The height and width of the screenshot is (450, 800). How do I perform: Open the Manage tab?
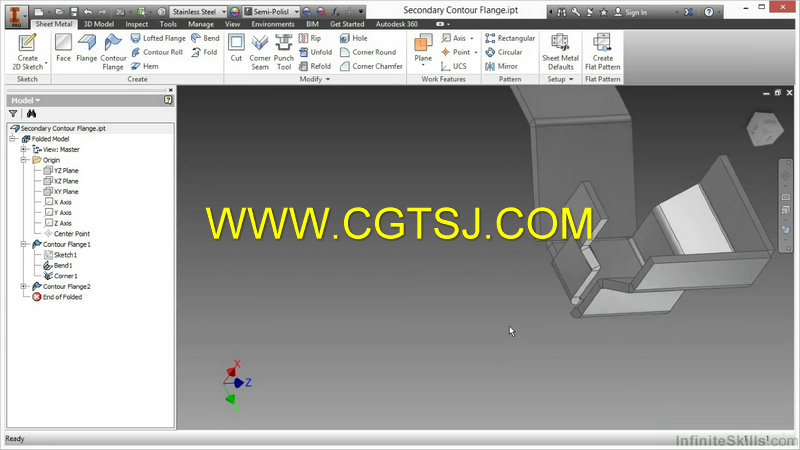(x=201, y=24)
